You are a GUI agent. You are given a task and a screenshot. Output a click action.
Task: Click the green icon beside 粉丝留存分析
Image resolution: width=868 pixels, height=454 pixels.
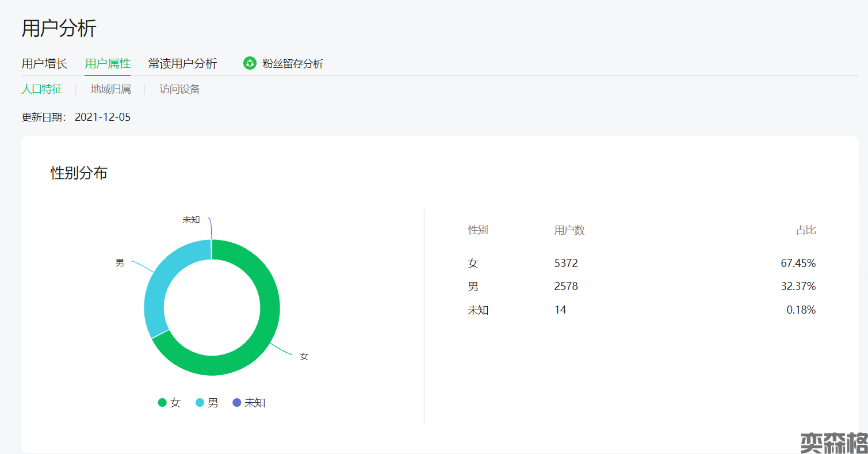coord(250,63)
